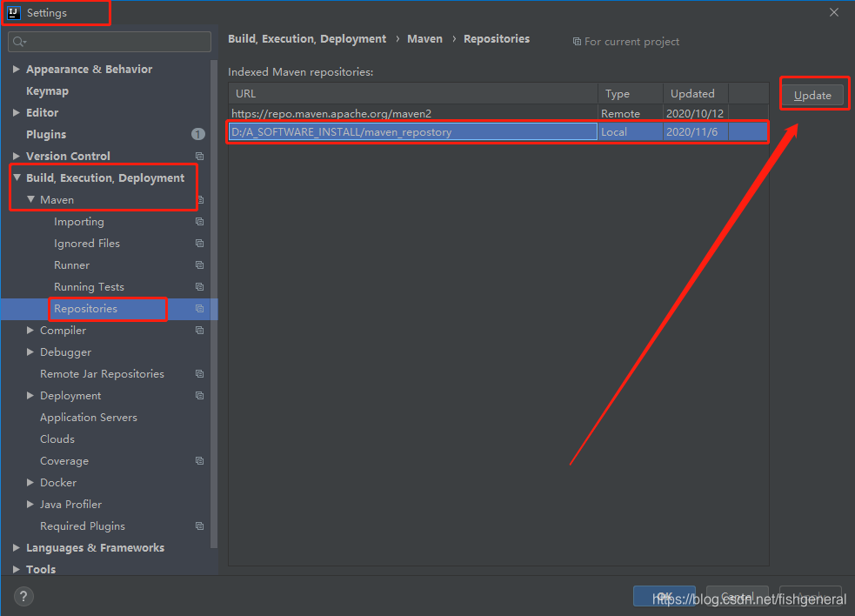This screenshot has height=616, width=855.
Task: Expand the Debugger node
Action: click(30, 352)
